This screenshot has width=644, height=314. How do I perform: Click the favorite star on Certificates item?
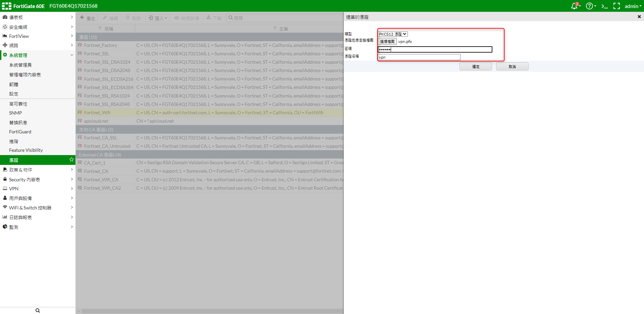click(x=71, y=160)
